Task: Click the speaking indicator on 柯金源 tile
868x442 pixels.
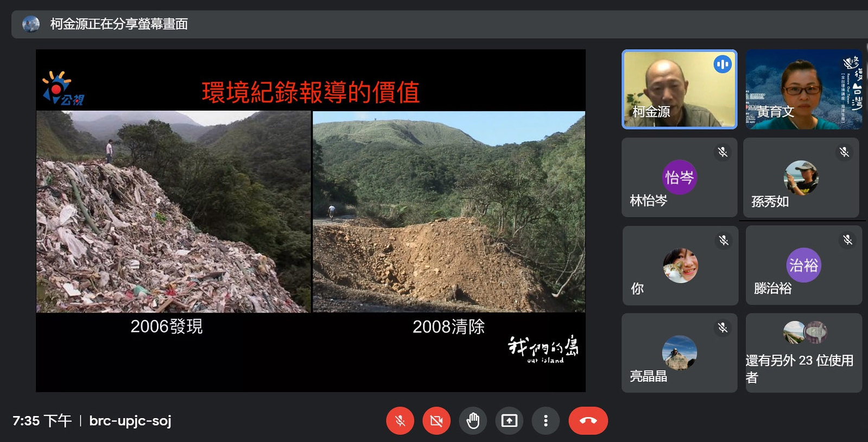Action: click(723, 65)
